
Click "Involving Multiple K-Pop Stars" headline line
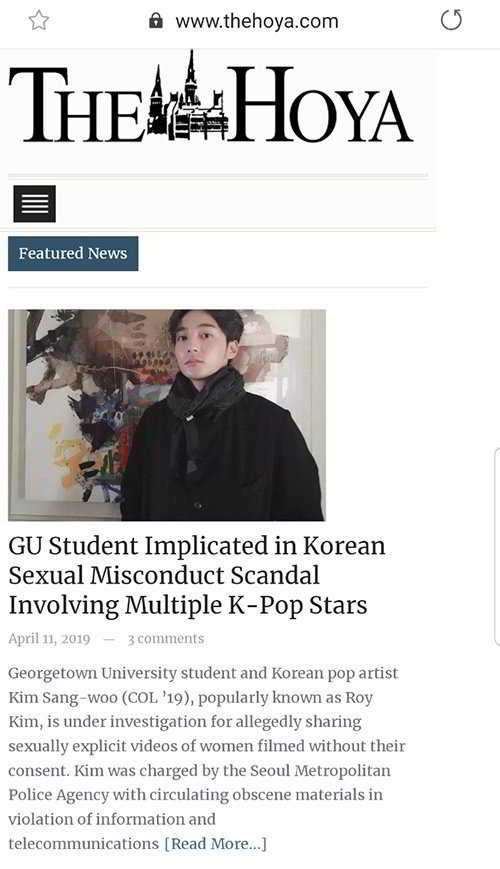pyautogui.click(x=188, y=605)
